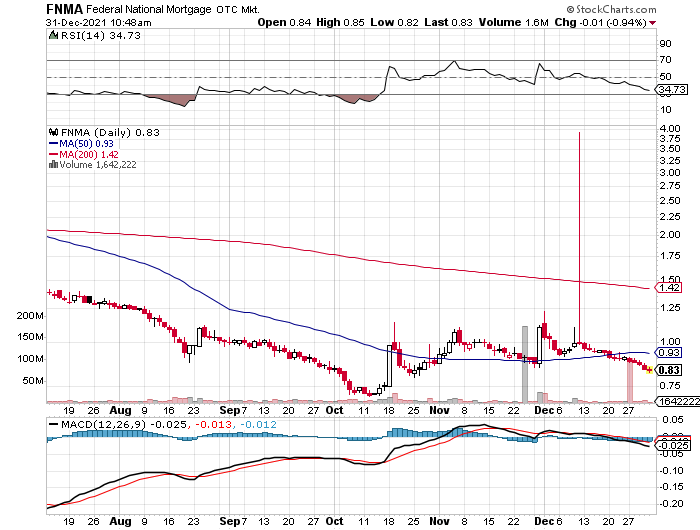The image size is (700, 530).
Task: Click the Open 0.84 quote value
Action: (x=284, y=22)
